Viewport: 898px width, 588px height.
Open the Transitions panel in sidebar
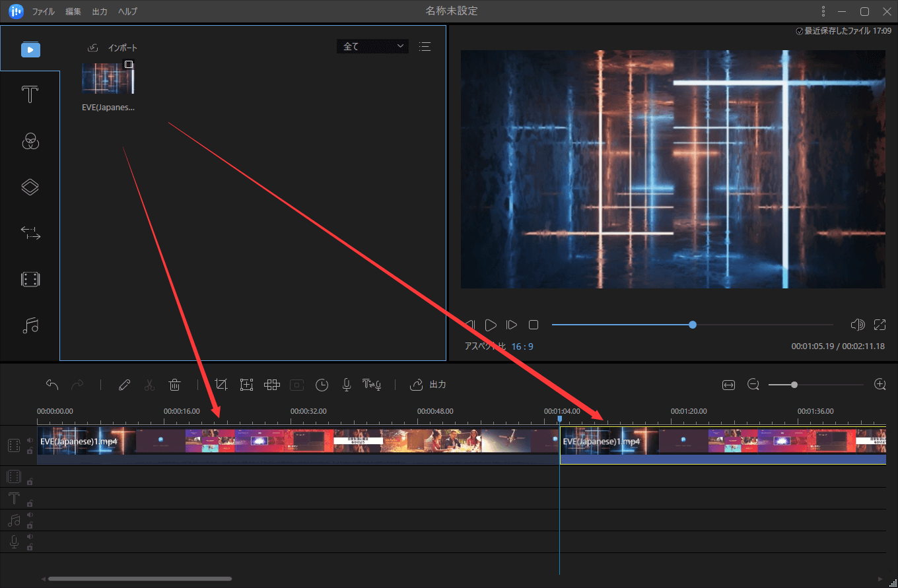click(30, 232)
